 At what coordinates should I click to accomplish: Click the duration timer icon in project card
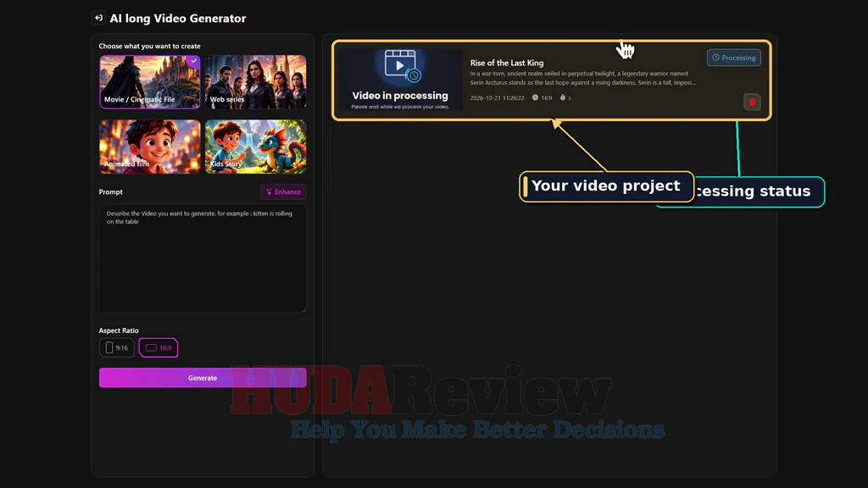point(563,97)
